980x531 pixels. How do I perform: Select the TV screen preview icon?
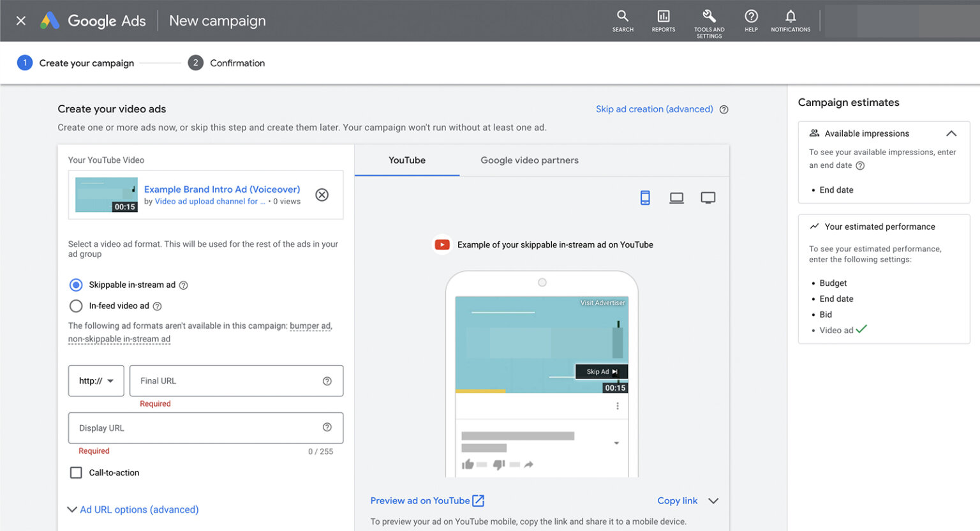pos(708,197)
